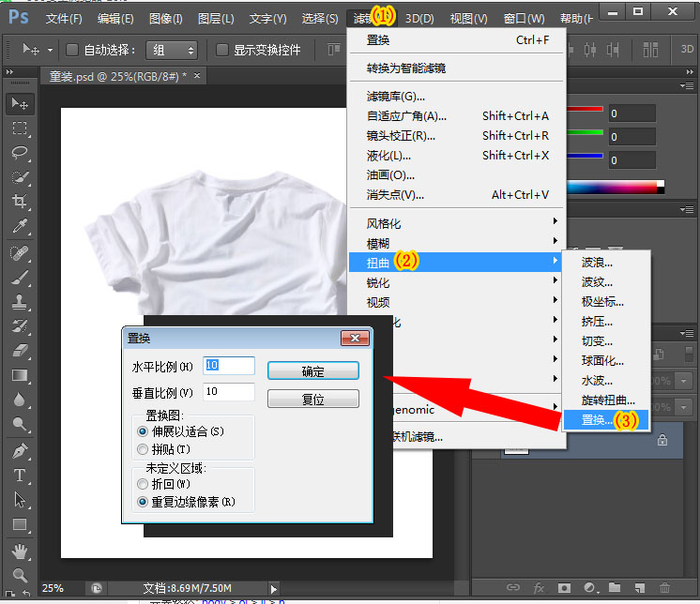Select the Spot Healing Brush tool

point(20,253)
